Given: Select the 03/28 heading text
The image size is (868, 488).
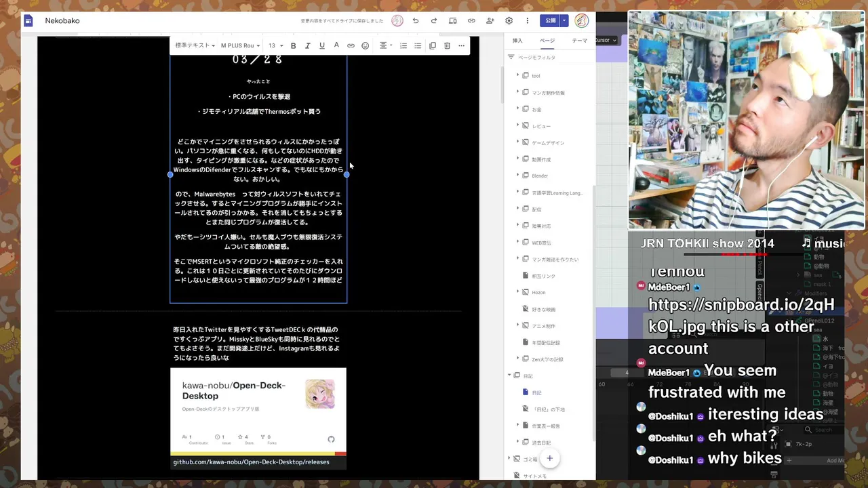Looking at the screenshot, I should tap(257, 60).
